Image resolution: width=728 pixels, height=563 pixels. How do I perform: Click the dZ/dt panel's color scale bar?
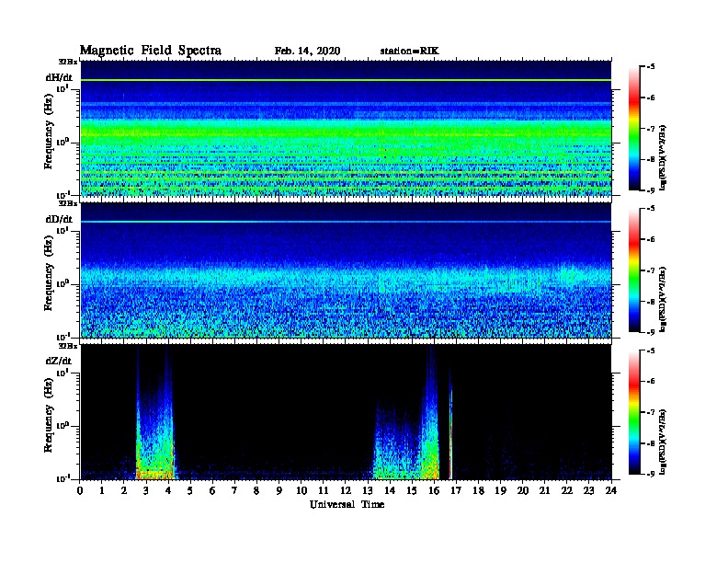click(634, 412)
